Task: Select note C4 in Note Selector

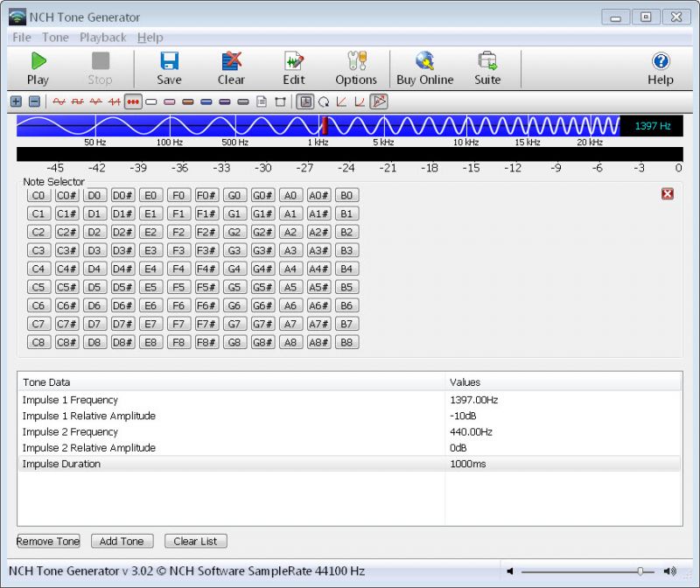Action: pos(38,269)
